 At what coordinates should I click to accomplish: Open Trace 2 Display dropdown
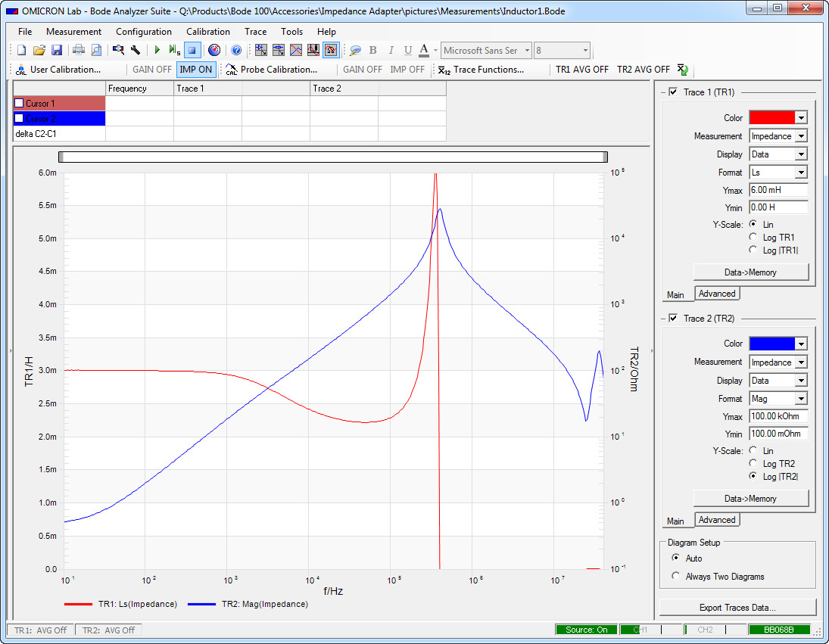click(x=801, y=381)
